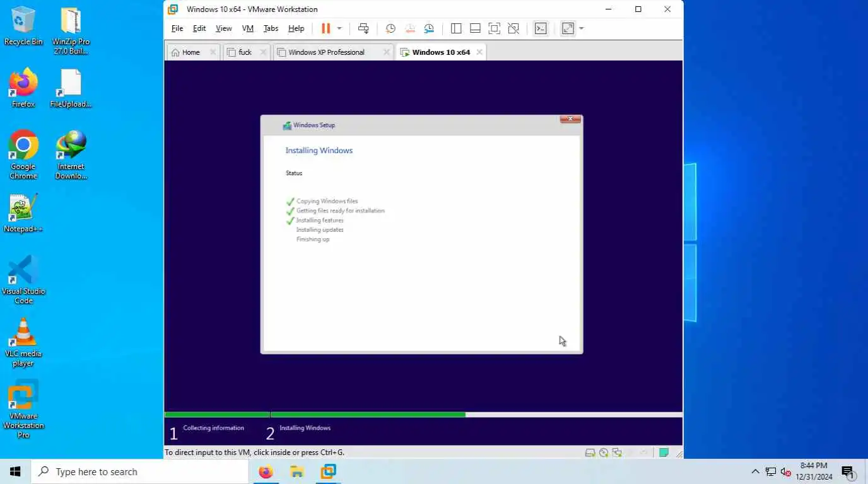Open File Explorer from the taskbar
Viewport: 868px width, 484px height.
click(x=296, y=471)
